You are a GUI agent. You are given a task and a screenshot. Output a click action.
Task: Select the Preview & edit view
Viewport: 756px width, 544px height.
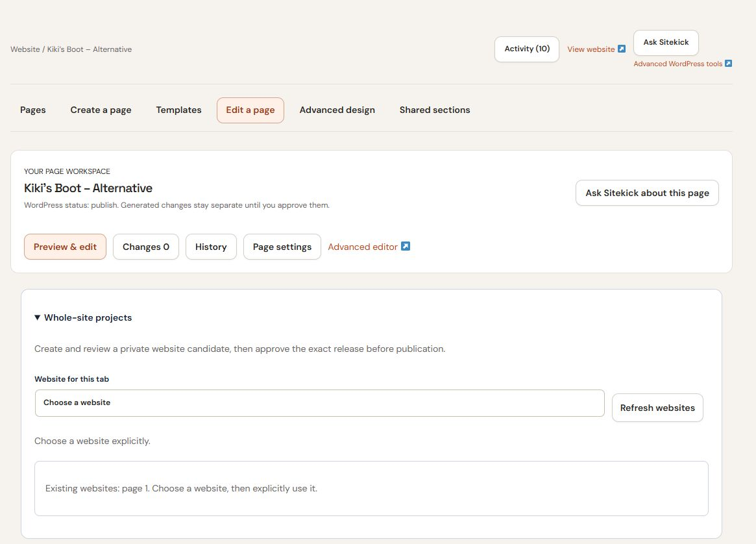65,247
